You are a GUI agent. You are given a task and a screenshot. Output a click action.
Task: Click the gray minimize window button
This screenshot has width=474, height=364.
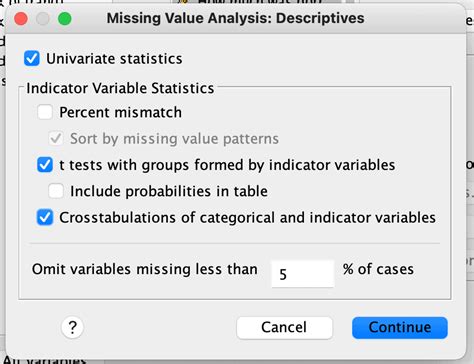[43, 19]
